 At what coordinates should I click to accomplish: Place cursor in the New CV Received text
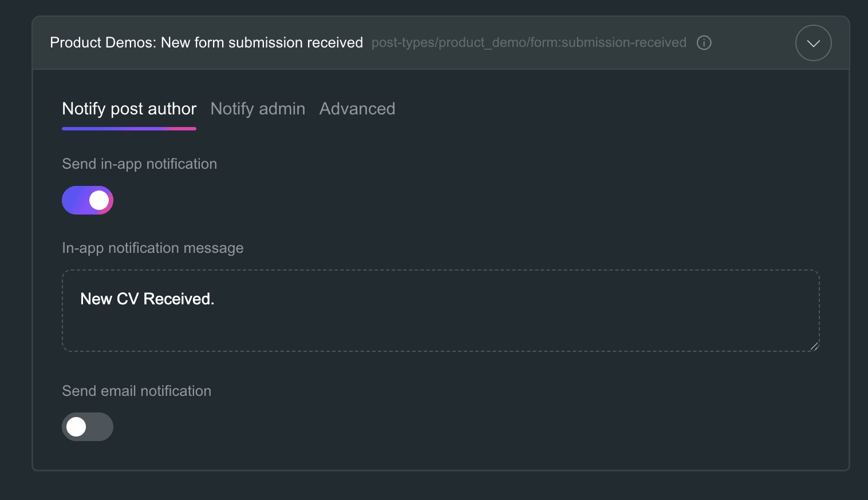coord(147,299)
